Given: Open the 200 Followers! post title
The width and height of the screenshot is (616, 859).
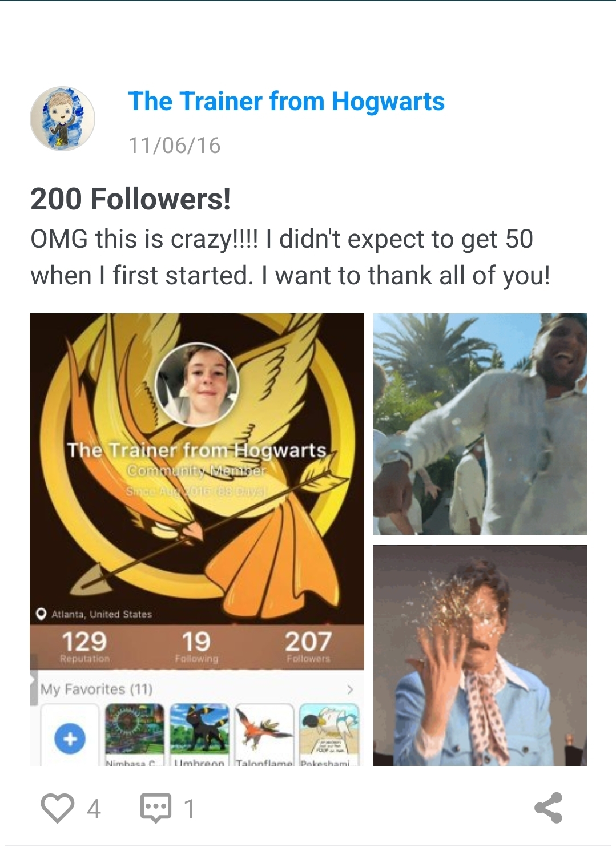Looking at the screenshot, I should 131,199.
